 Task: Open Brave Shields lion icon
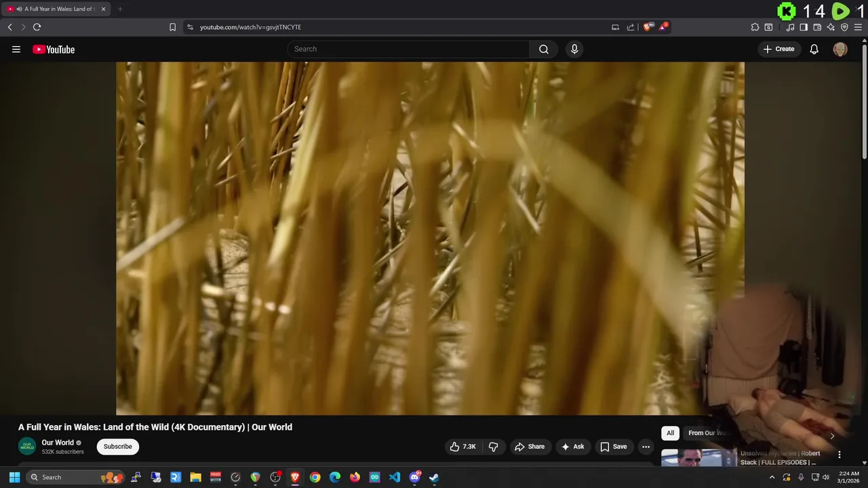point(647,27)
